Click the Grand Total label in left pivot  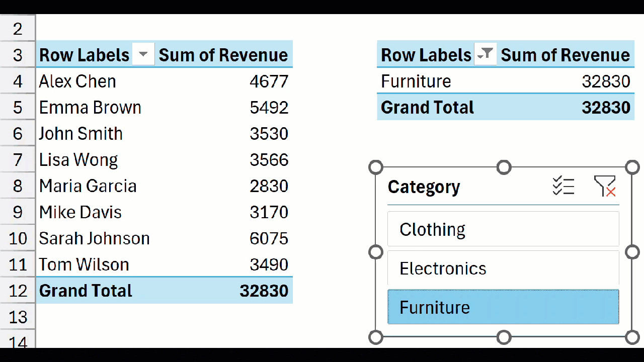85,290
